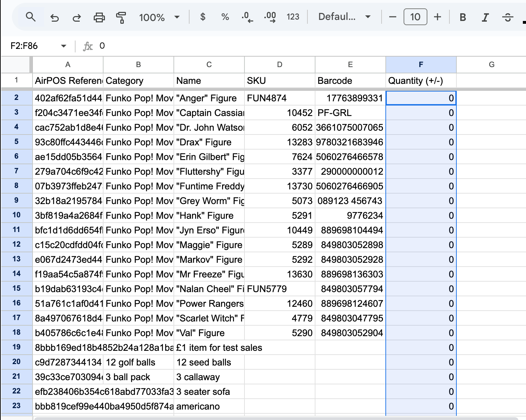This screenshot has width=526, height=420.
Task: Select the "3 seater sofa" name cell
Action: 209,392
